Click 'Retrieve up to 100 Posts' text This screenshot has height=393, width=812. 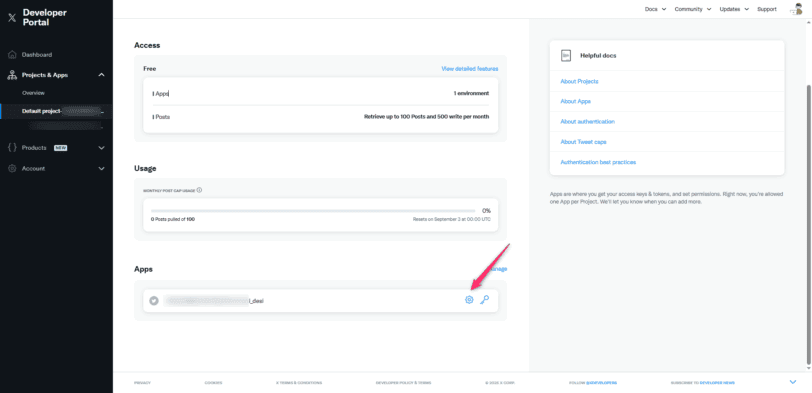[x=427, y=117]
